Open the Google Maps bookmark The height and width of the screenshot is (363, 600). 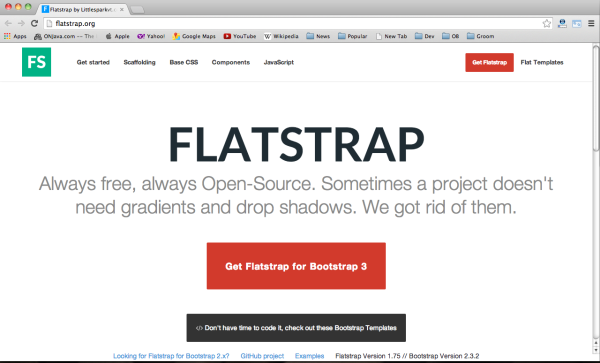[x=194, y=36]
